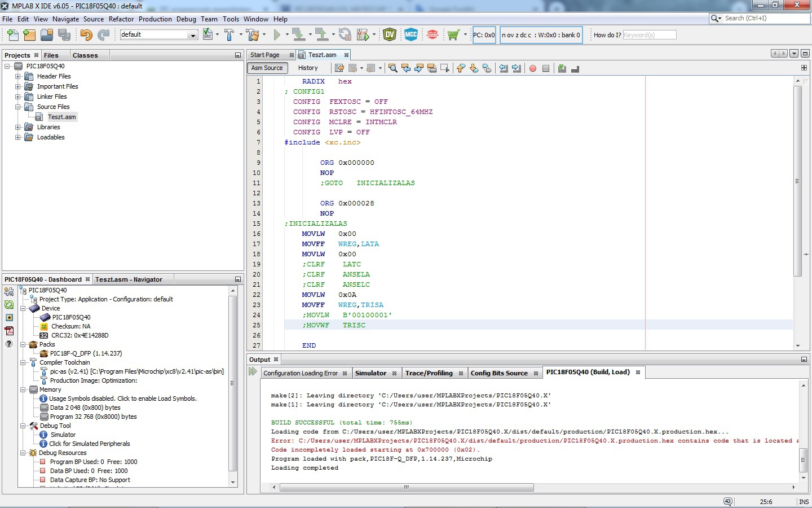Expand the Header Files folder
812x508 pixels.
18,77
